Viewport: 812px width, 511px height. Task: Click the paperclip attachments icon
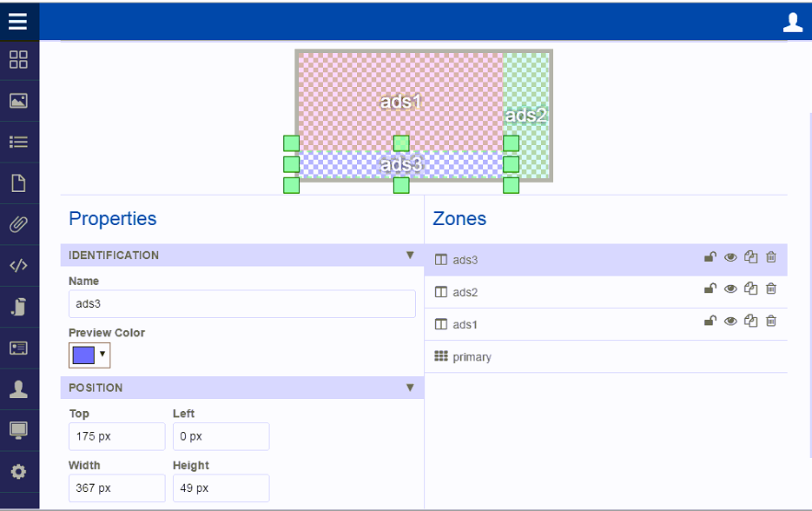18,223
